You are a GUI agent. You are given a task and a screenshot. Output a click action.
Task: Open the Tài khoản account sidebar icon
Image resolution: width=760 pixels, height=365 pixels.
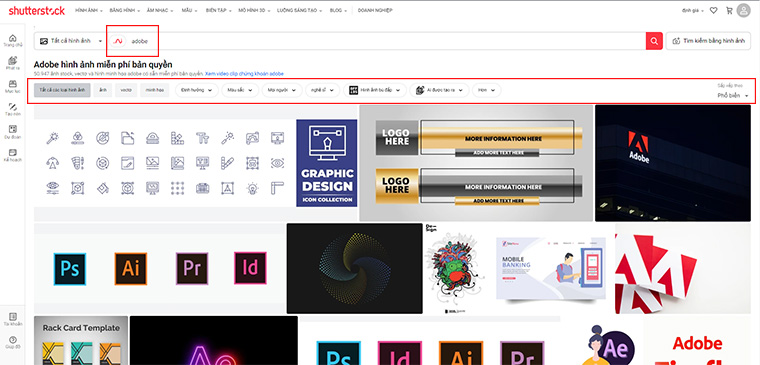pos(13,318)
